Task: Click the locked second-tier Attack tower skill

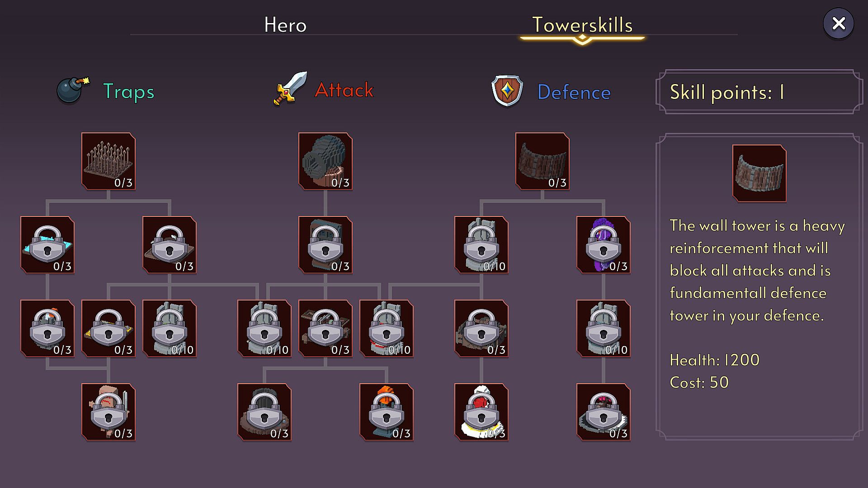Action: coord(325,245)
